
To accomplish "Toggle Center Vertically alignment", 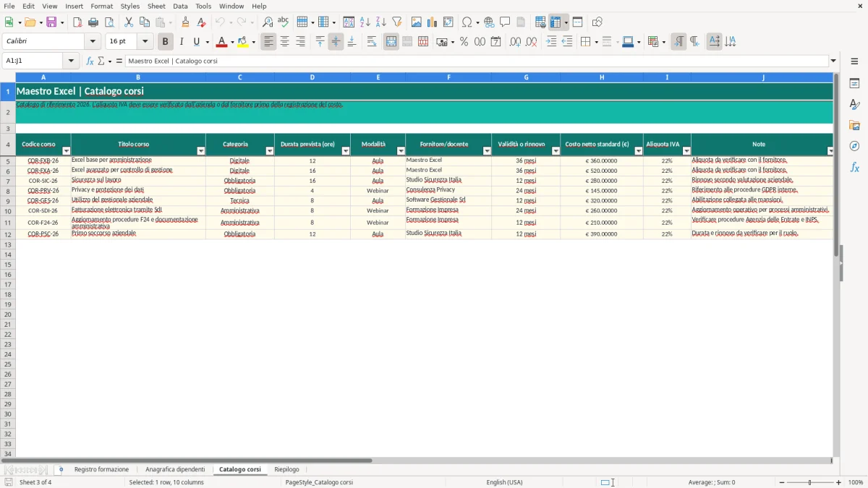I will point(336,42).
